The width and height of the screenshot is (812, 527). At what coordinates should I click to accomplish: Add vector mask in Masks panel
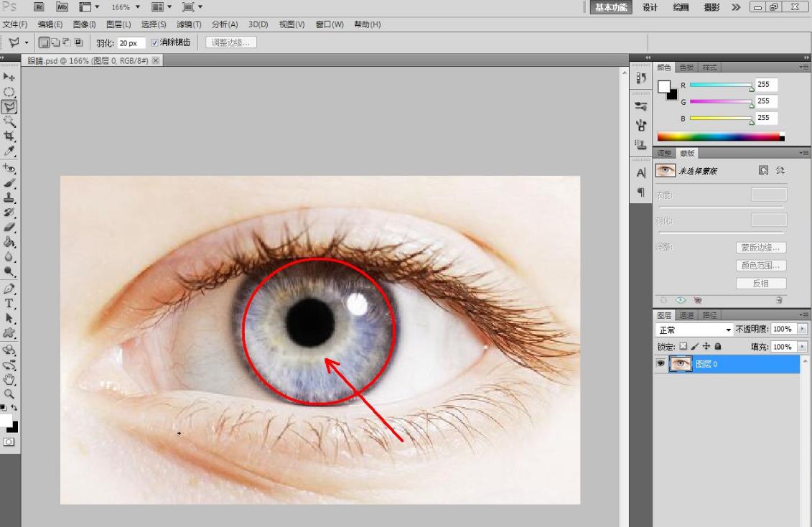click(780, 169)
